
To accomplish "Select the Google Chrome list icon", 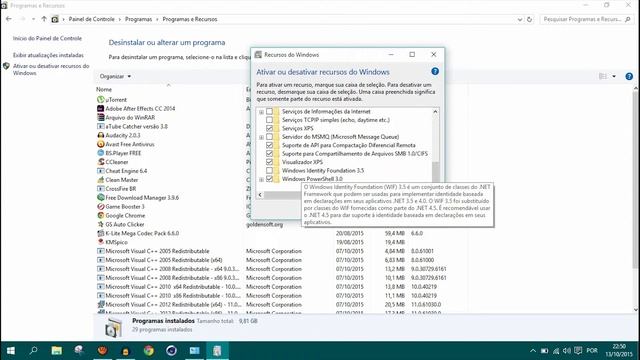I will [x=100, y=216].
